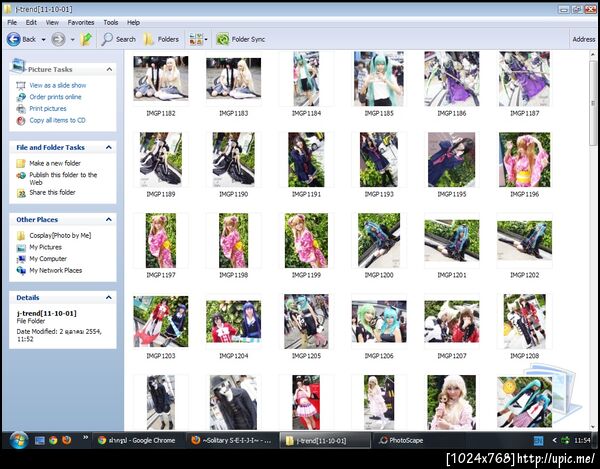This screenshot has height=469, width=600.
Task: Toggle the Folders tree view
Action: (x=161, y=39)
